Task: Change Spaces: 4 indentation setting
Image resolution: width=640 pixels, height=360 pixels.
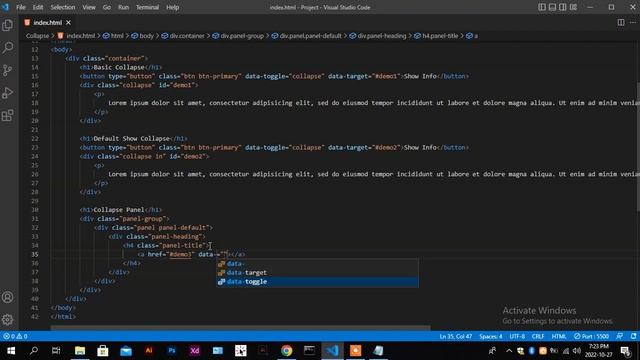Action: (x=491, y=336)
